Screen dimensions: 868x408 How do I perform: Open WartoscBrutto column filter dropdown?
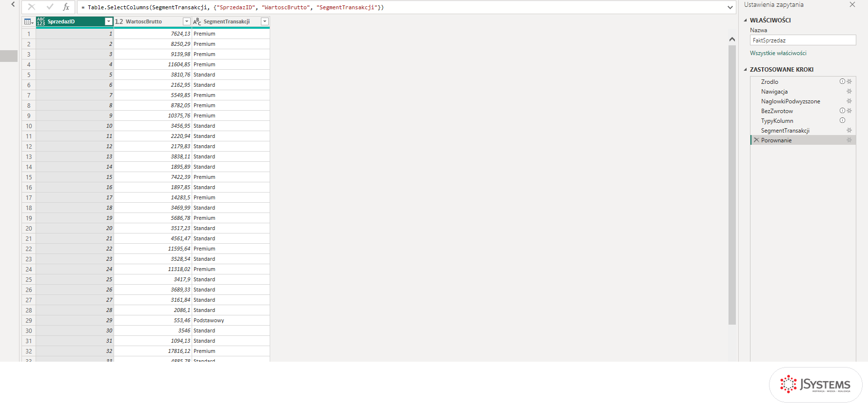click(x=186, y=21)
